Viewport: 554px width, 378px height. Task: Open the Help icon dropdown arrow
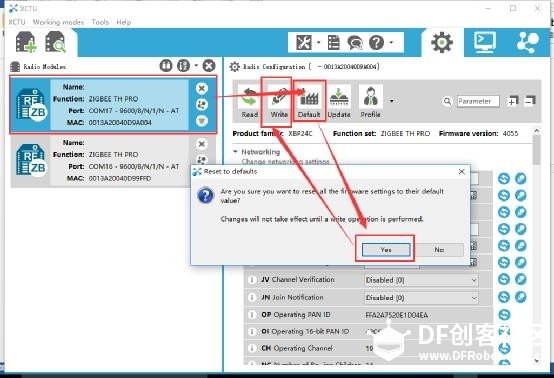coord(391,42)
